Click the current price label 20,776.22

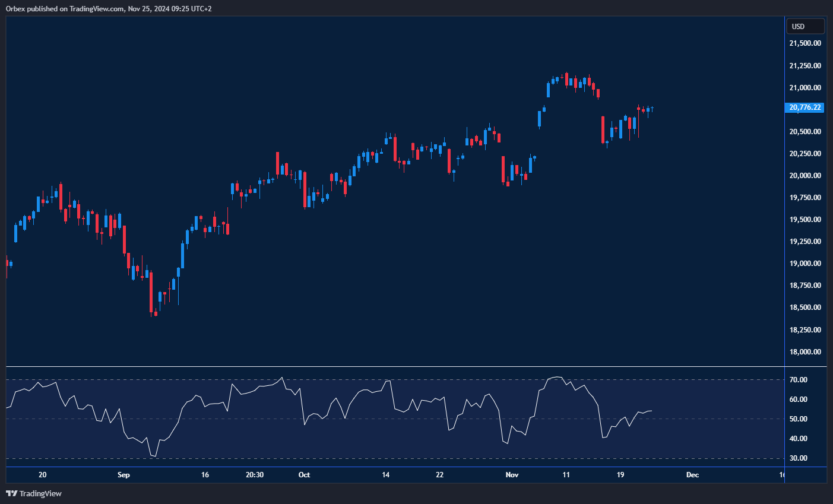click(805, 107)
